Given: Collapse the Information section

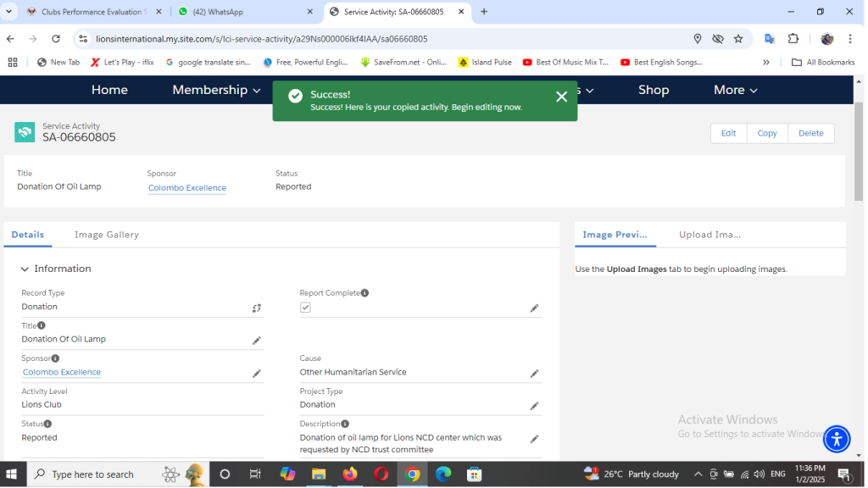Looking at the screenshot, I should (x=25, y=269).
